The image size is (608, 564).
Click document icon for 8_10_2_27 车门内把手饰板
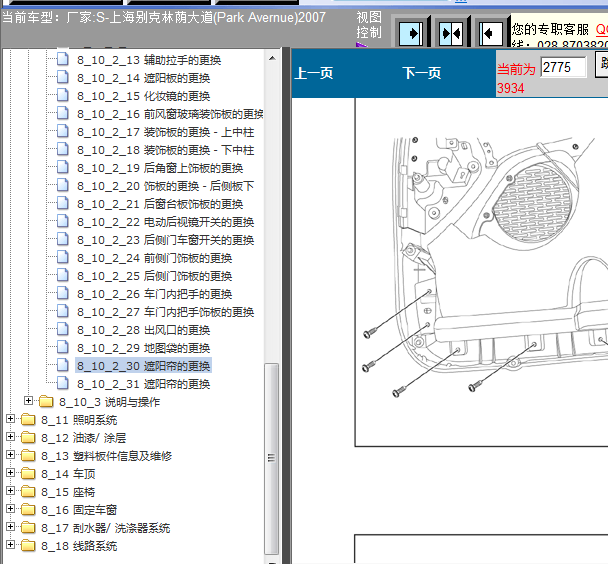click(62, 312)
